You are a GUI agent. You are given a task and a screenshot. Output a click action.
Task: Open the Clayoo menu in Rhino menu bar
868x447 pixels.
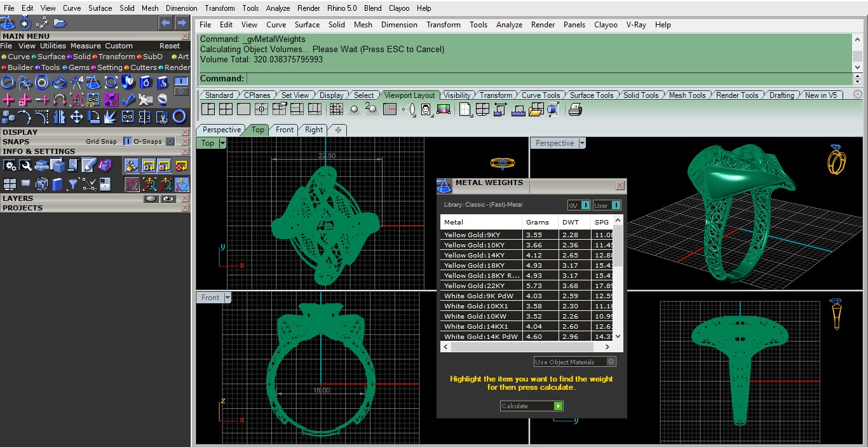[x=606, y=25]
